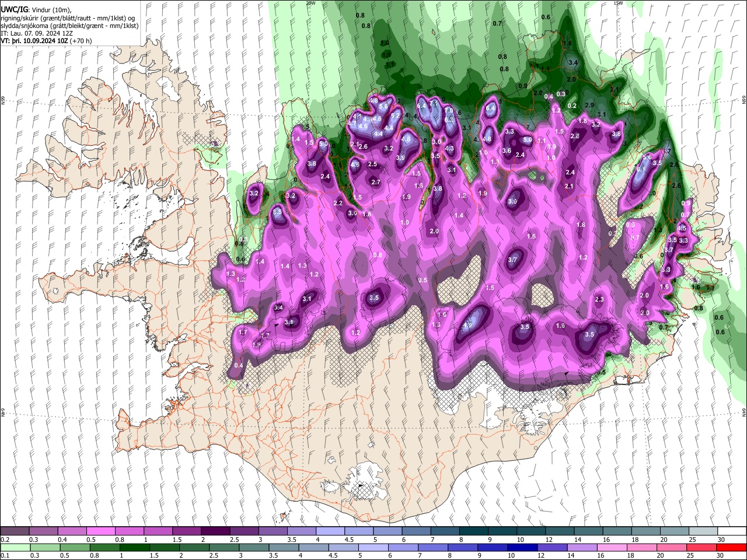Click lower legend swatch between 0.1 and 0.3

[15, 547]
